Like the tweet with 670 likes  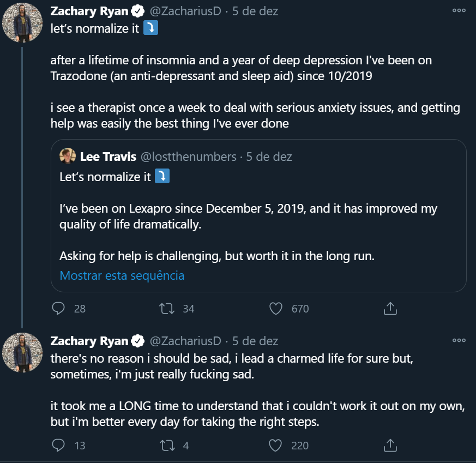tap(276, 309)
